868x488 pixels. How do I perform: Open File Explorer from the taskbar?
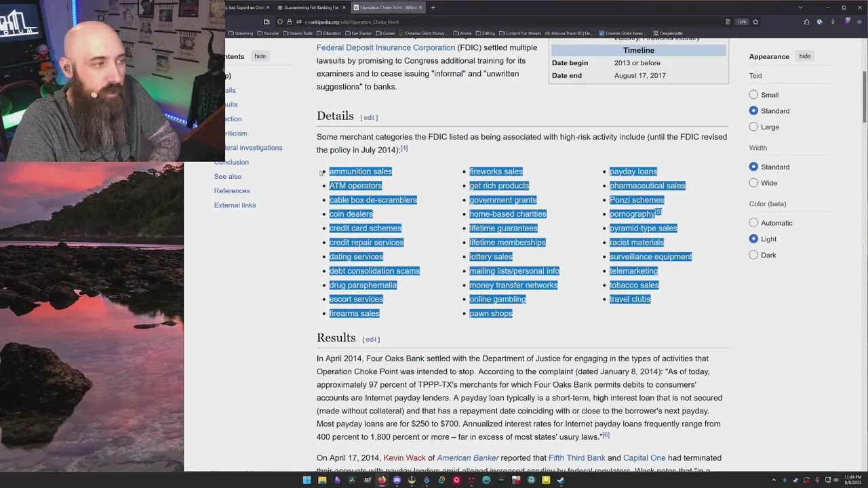coord(322,480)
